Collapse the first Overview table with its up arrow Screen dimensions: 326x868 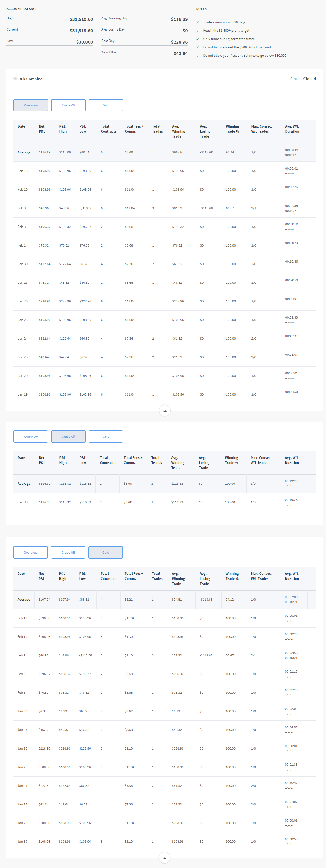click(165, 411)
